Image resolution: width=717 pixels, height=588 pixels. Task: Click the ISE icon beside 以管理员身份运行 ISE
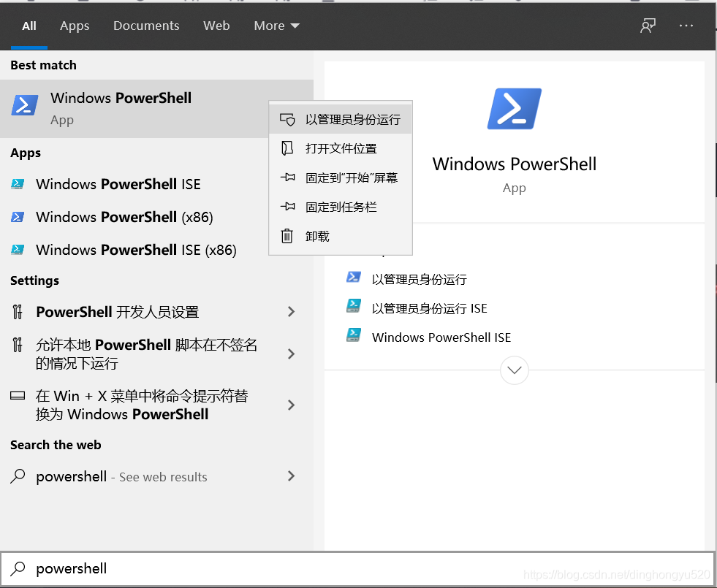[x=354, y=305]
